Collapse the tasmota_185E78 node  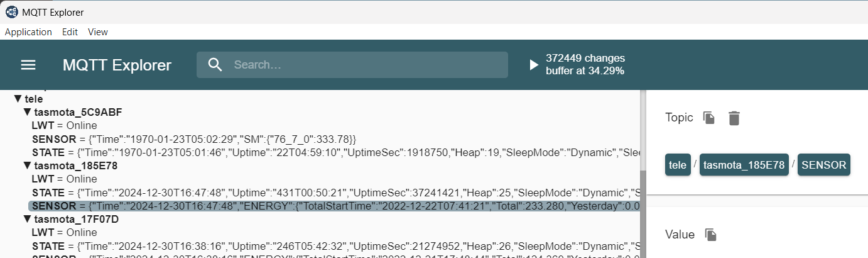28,165
